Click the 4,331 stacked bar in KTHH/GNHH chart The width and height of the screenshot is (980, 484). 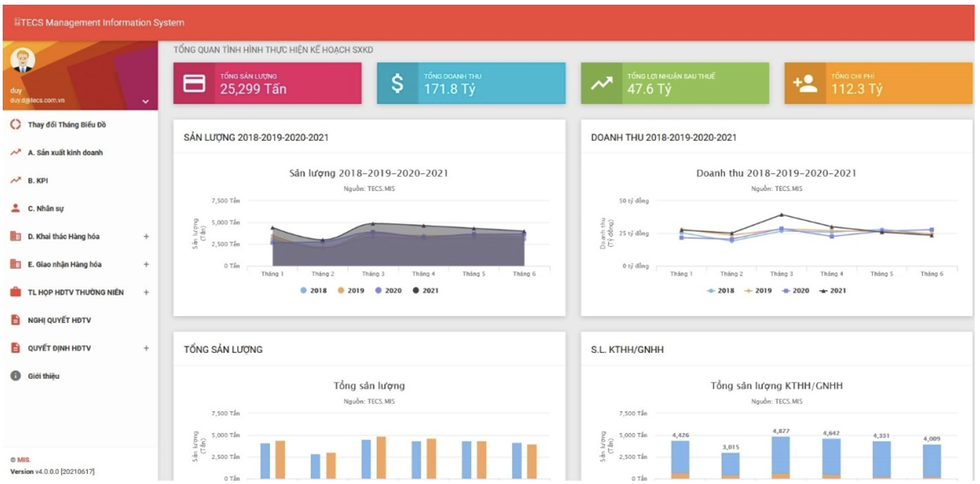pos(882,460)
